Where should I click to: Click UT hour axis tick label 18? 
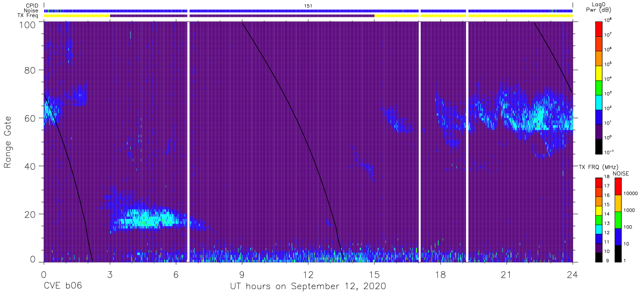point(441,274)
